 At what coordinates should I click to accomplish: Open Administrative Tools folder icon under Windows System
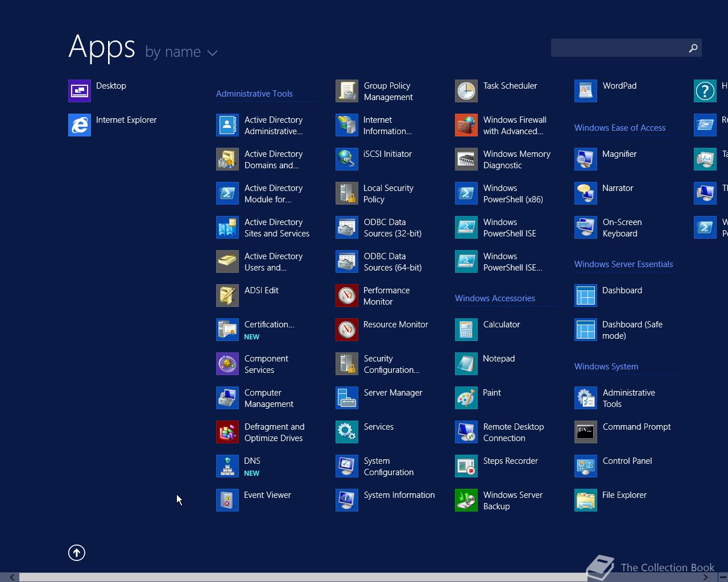(586, 398)
